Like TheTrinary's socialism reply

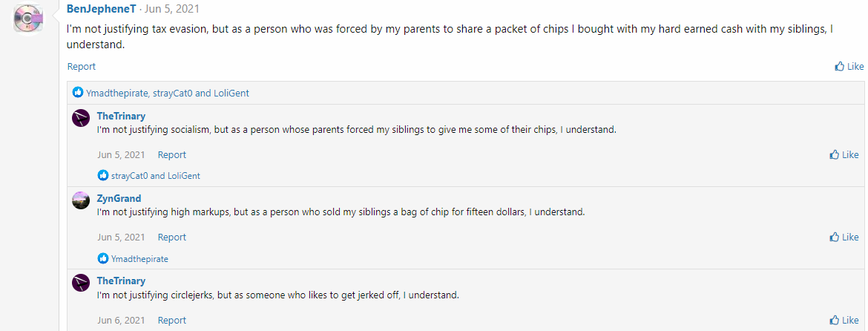point(844,155)
